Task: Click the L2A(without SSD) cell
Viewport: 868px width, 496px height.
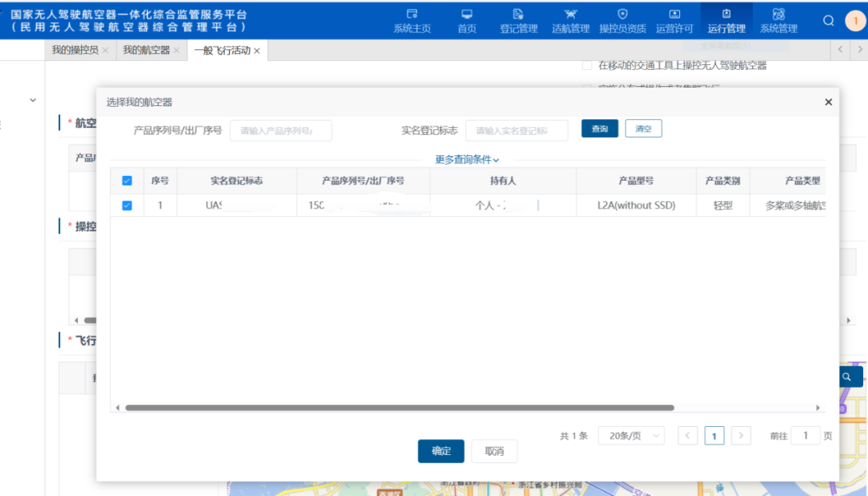Action: [636, 205]
